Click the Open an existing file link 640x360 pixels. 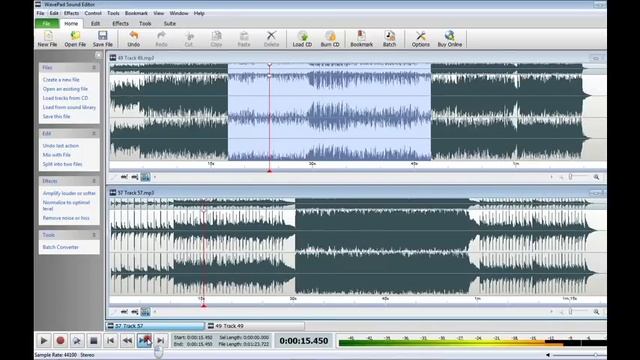(65, 89)
